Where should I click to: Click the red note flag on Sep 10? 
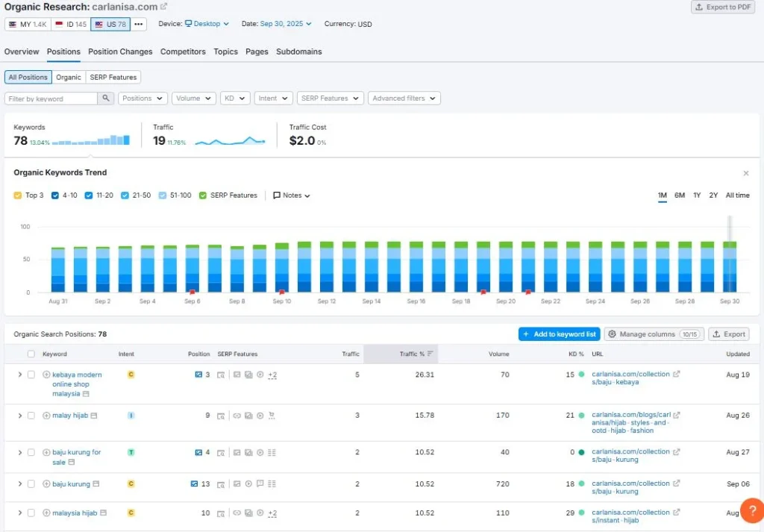281,292
